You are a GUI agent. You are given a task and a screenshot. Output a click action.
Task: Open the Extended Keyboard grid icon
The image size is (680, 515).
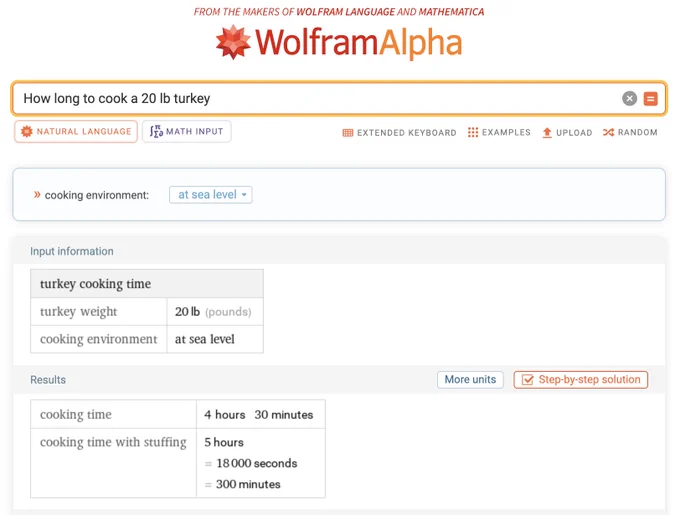tap(348, 133)
